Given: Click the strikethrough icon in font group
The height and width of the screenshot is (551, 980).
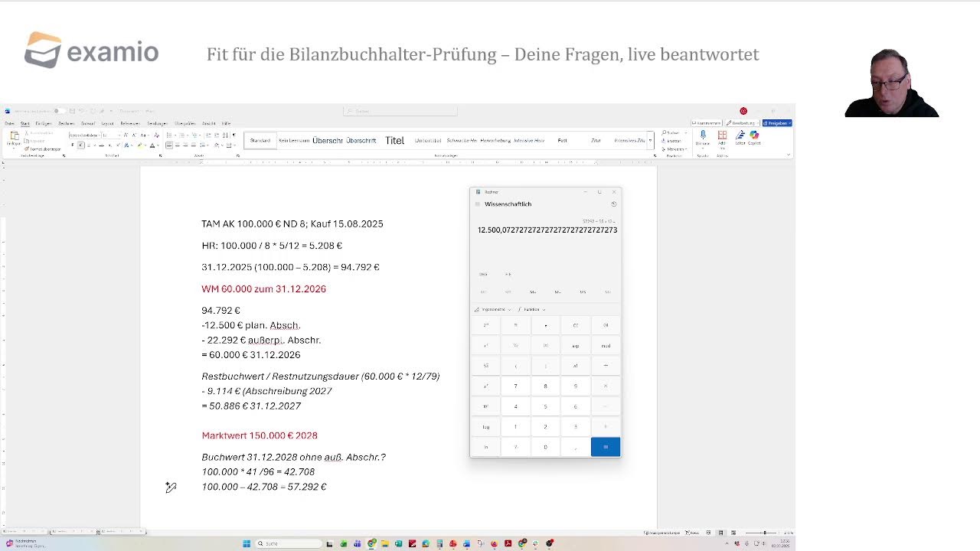Looking at the screenshot, I should [101, 145].
